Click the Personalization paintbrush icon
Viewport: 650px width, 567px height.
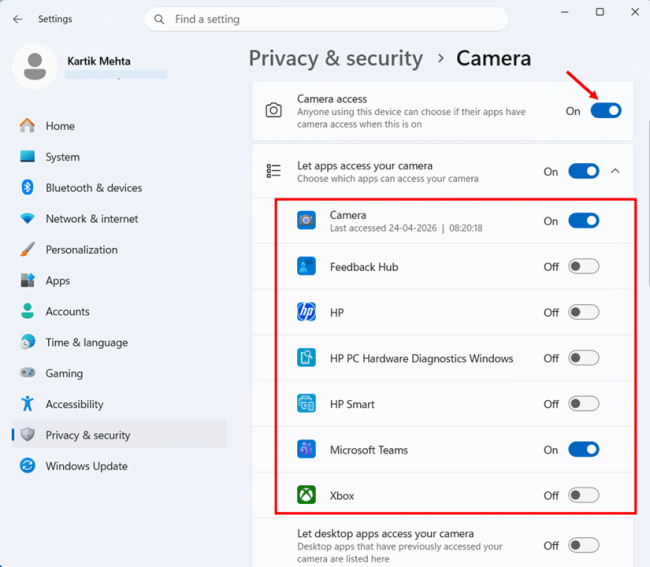click(x=27, y=249)
